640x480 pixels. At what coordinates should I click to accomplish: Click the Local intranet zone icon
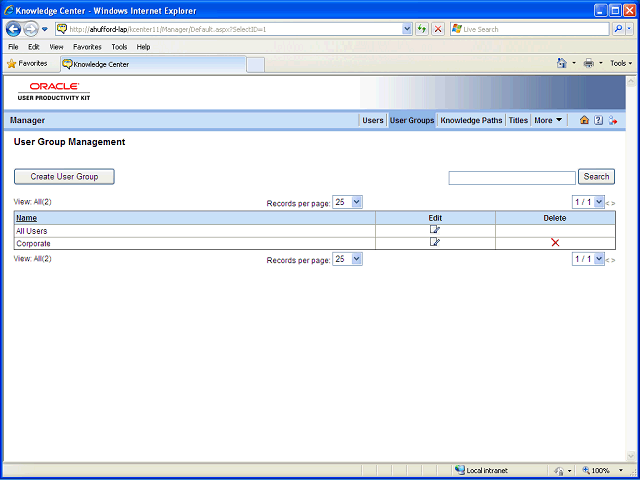click(x=460, y=470)
